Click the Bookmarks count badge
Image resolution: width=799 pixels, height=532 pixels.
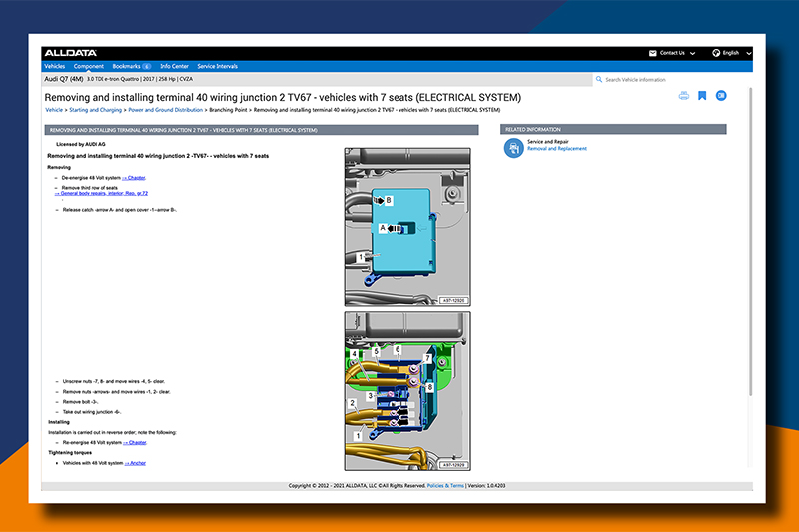146,66
